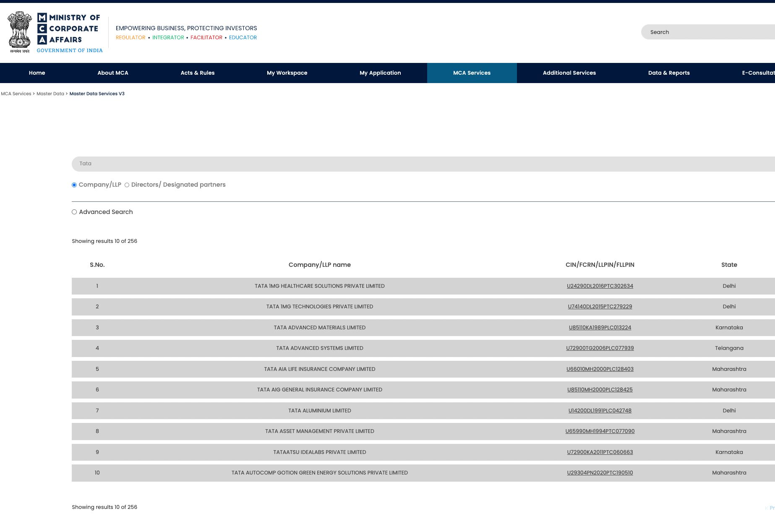Click the Ministry of Corporate Affairs logo
775x532 pixels.
(70, 33)
